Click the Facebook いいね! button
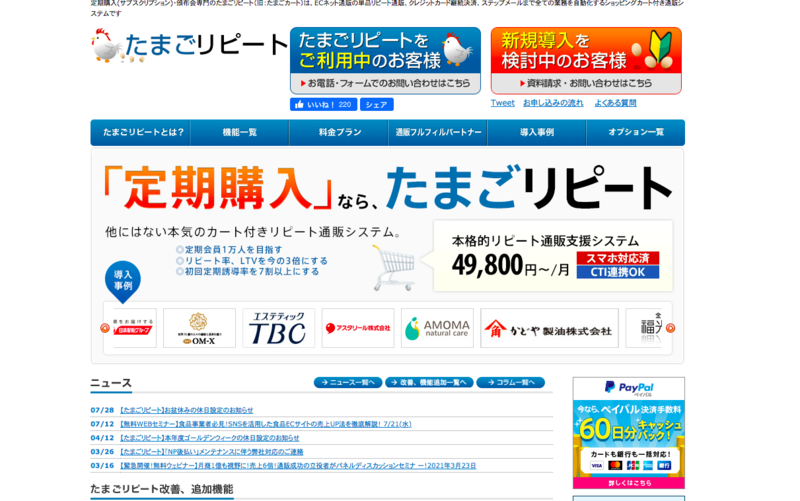This screenshot has width=800, height=501. coord(323,105)
